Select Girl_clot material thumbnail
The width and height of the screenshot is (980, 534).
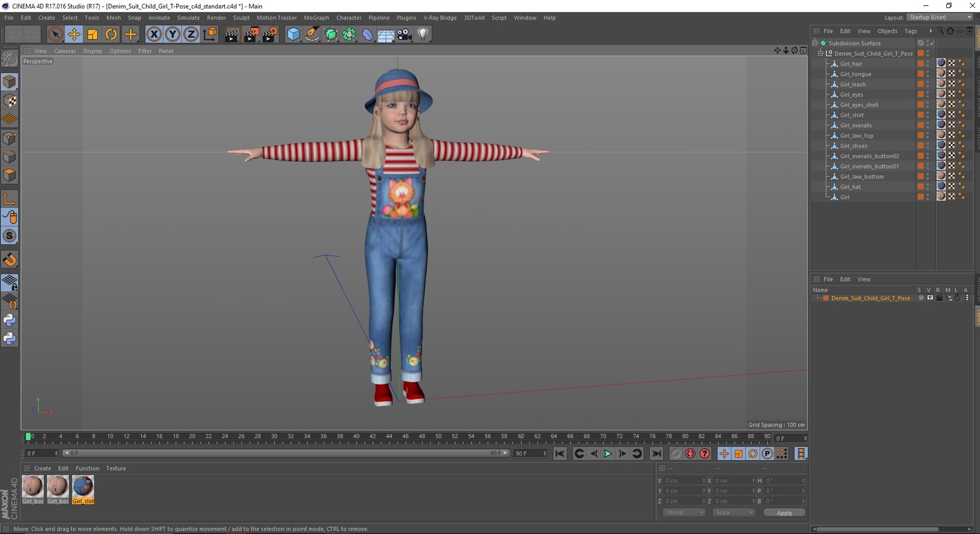[83, 490]
